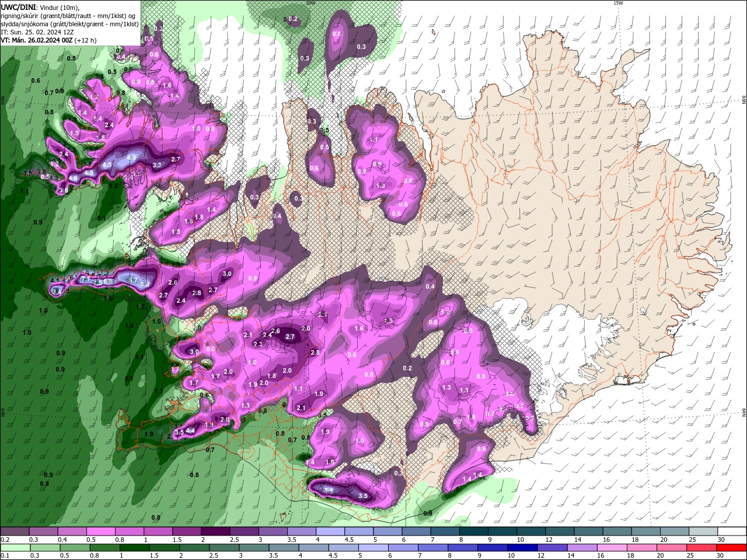
Task: Click the dark mauve 0.2–0.3 snow legend swatch
Action: 15,531
